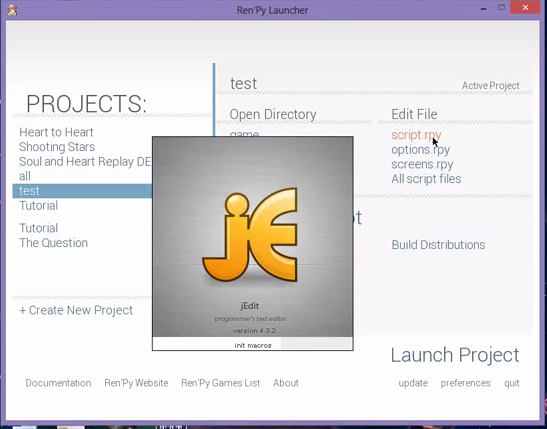
Task: Click Launch Project
Action: [455, 355]
